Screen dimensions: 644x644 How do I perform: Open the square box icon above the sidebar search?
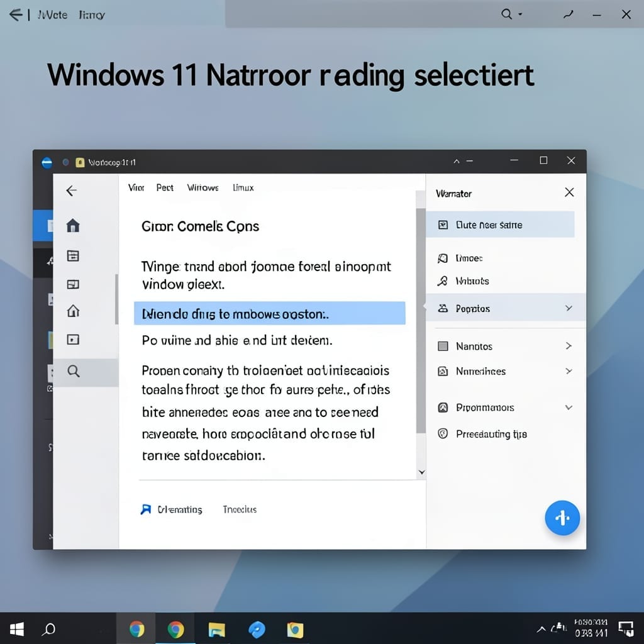coord(73,340)
